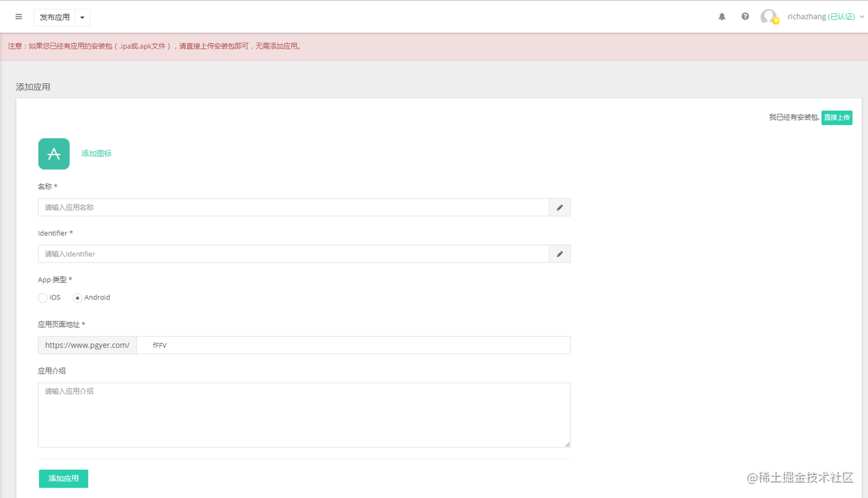The image size is (868, 498).
Task: Click the 添加应用 submit button
Action: (x=63, y=479)
